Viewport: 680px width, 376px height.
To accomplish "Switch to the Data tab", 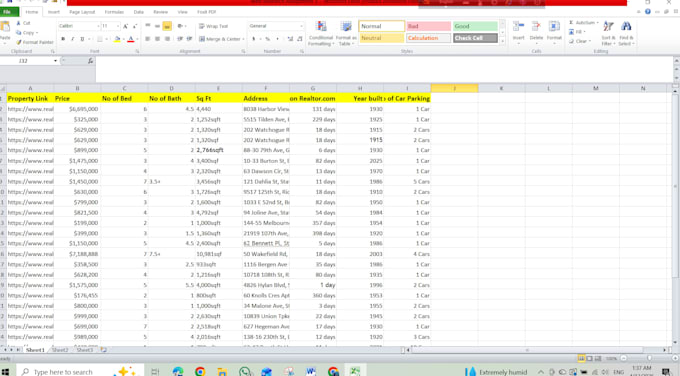I will click(x=138, y=12).
